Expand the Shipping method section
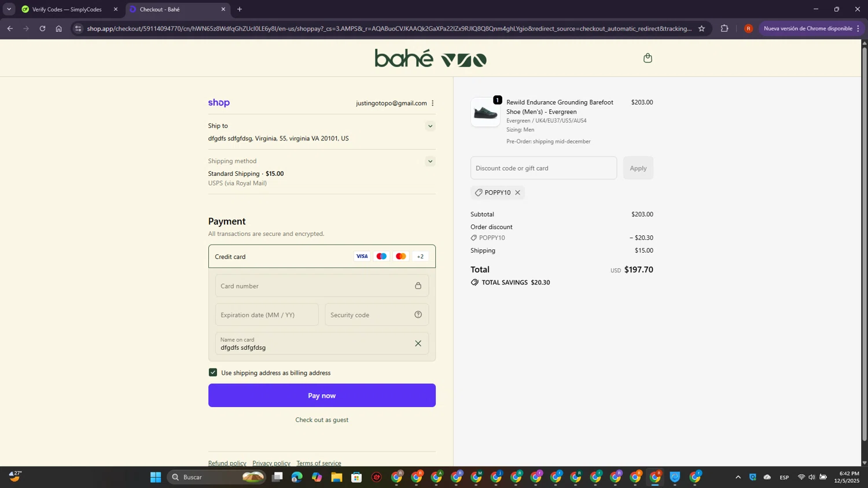Image resolution: width=868 pixels, height=488 pixels. (430, 161)
